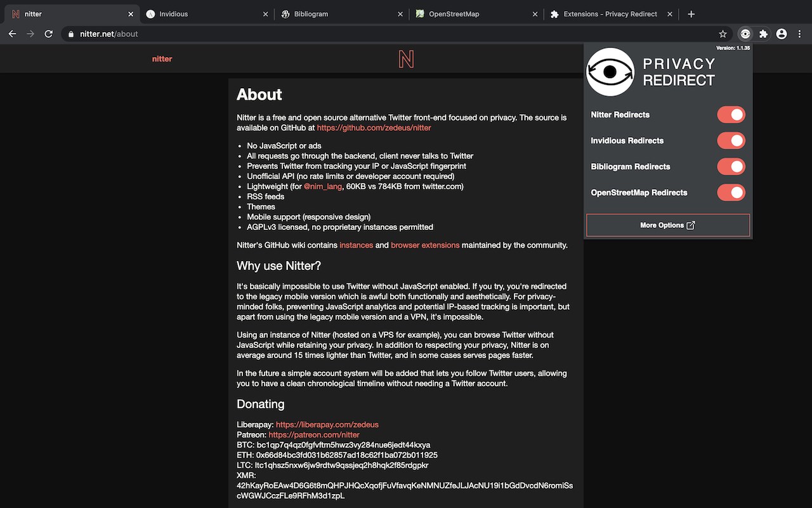Image resolution: width=812 pixels, height=508 pixels.
Task: Click the More Options button
Action: pos(668,225)
